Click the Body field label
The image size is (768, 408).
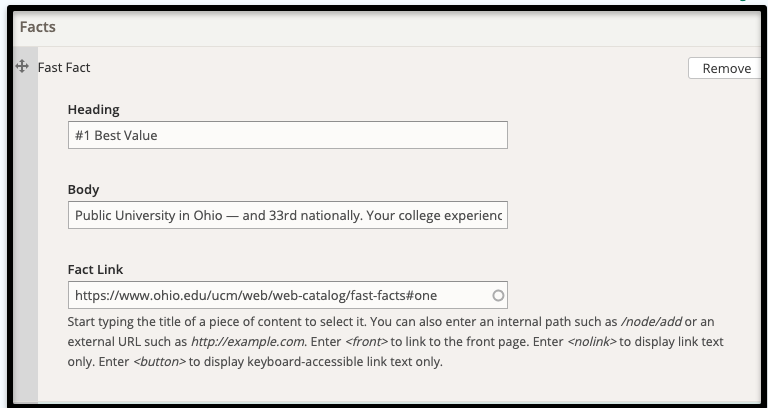pos(83,190)
